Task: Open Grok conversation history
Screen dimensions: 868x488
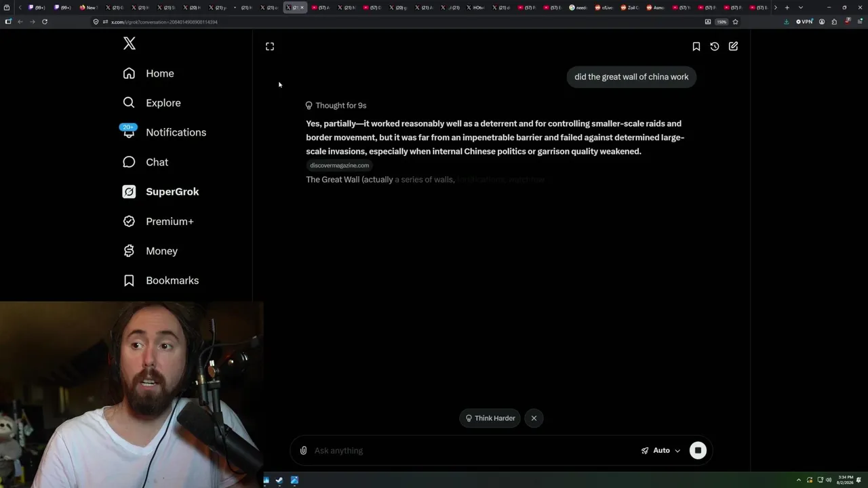Action: [x=715, y=46]
